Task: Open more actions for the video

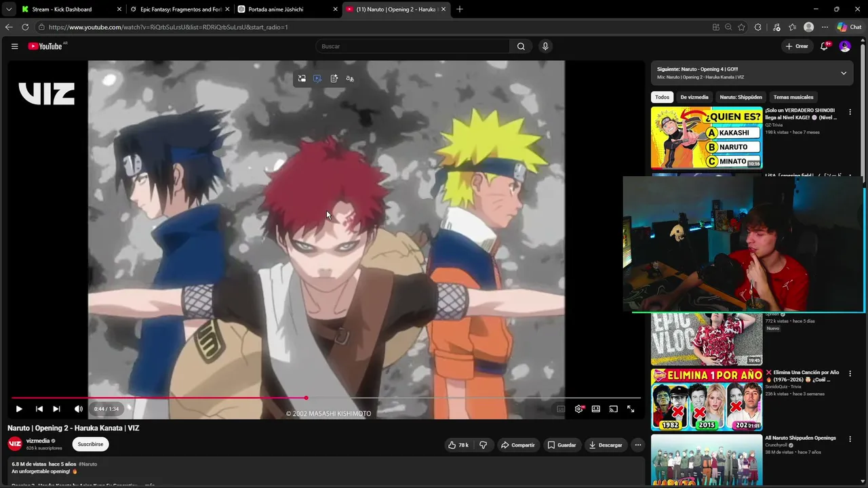Action: pyautogui.click(x=637, y=445)
